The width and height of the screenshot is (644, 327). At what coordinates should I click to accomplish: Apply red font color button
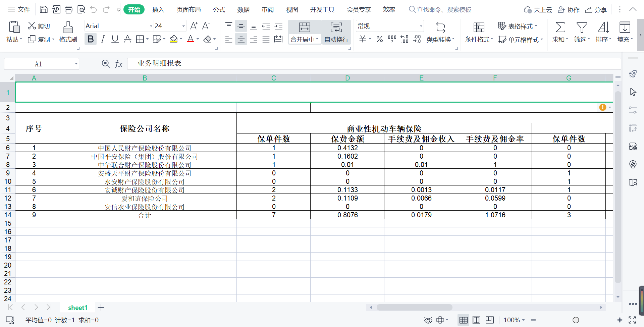[190, 39]
